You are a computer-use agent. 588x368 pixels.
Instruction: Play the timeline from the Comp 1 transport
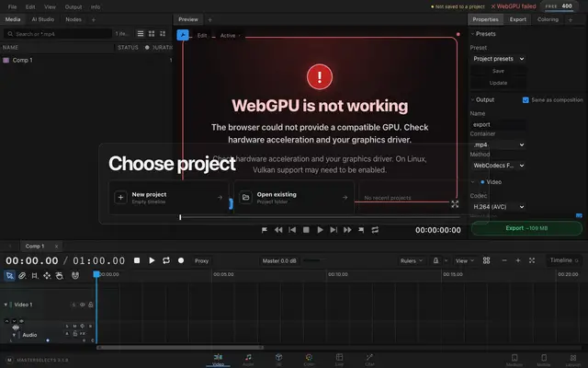152,260
